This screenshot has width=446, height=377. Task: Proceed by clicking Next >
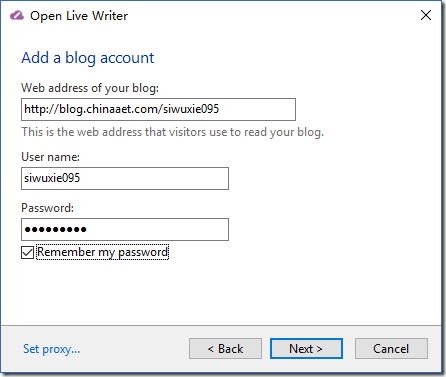click(x=306, y=349)
